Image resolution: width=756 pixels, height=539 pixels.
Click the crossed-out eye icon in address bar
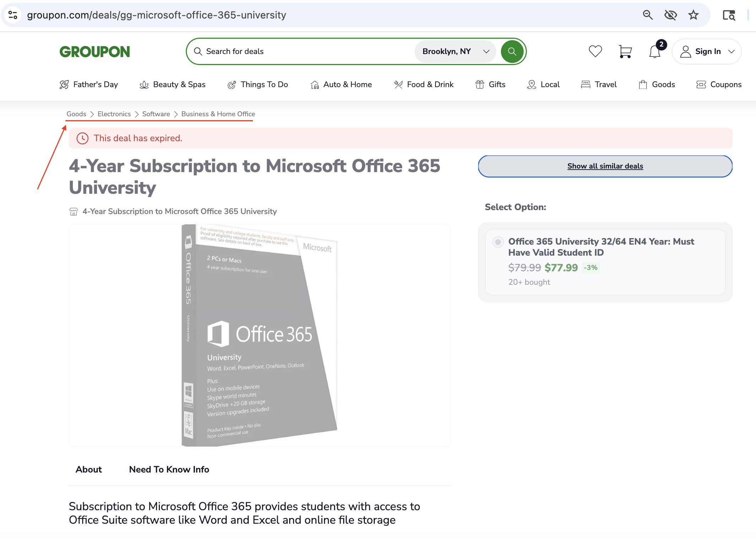coord(670,15)
